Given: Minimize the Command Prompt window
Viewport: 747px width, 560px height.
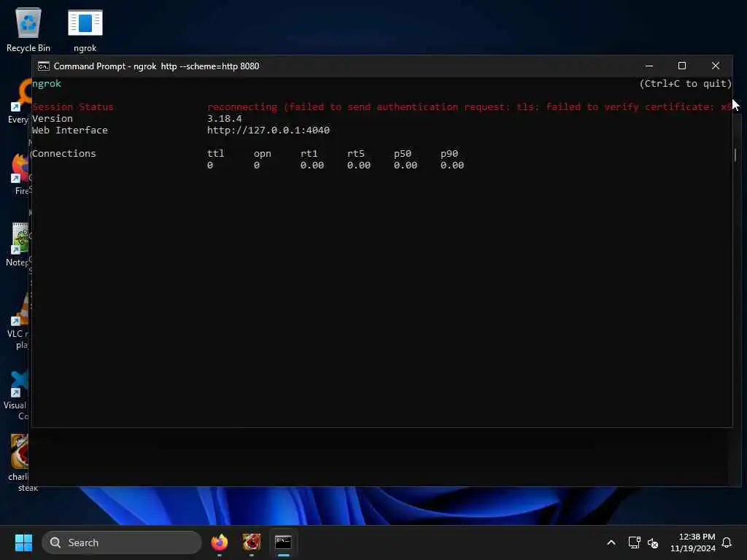Looking at the screenshot, I should click(x=649, y=66).
